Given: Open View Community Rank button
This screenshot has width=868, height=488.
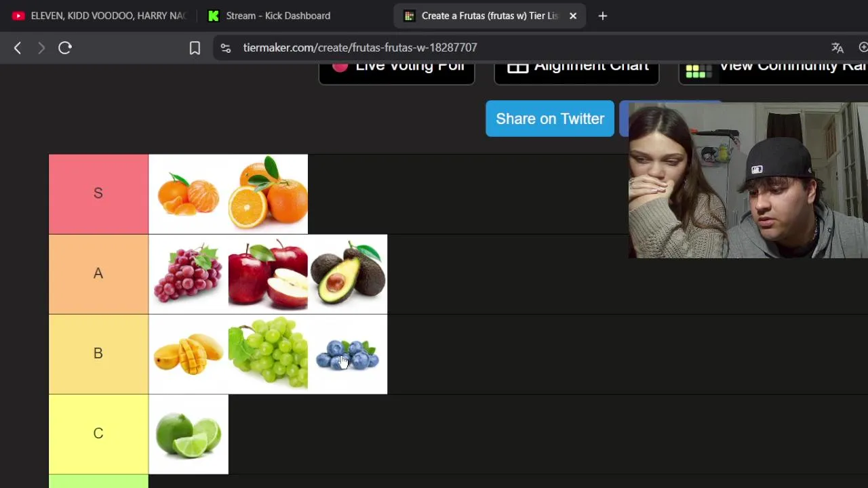Looking at the screenshot, I should point(773,70).
